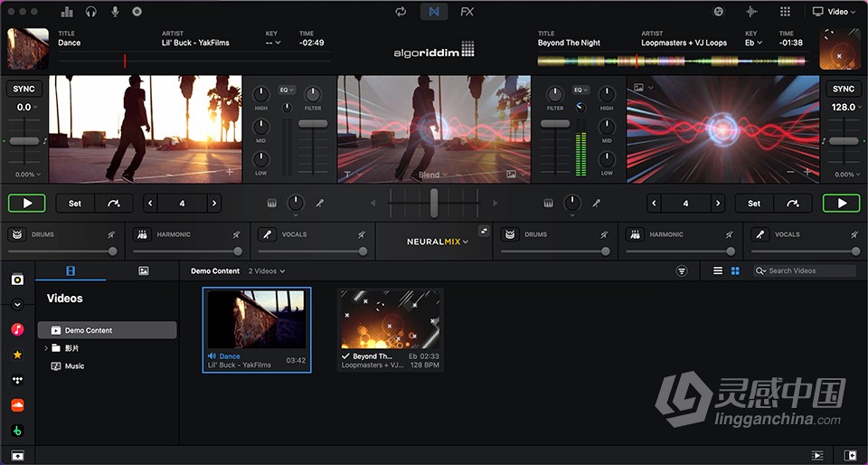The image size is (868, 465).
Task: Switch to the Photos image tab
Action: 144,270
